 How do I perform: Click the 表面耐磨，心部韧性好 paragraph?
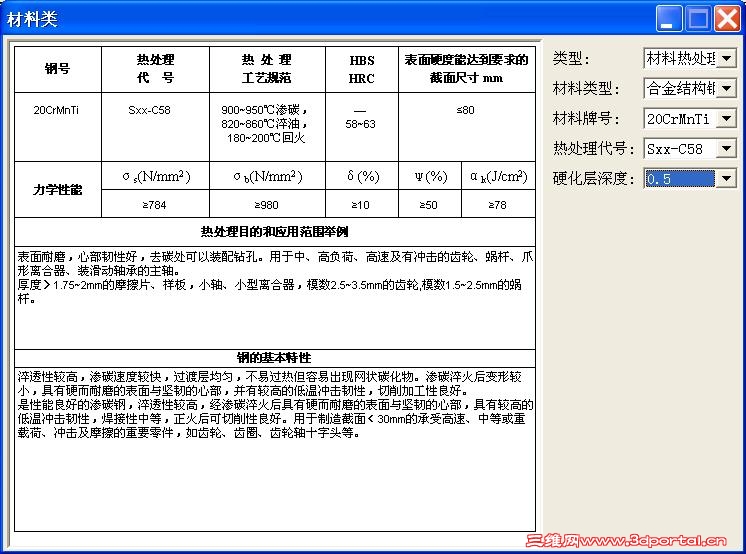pyautogui.click(x=275, y=278)
